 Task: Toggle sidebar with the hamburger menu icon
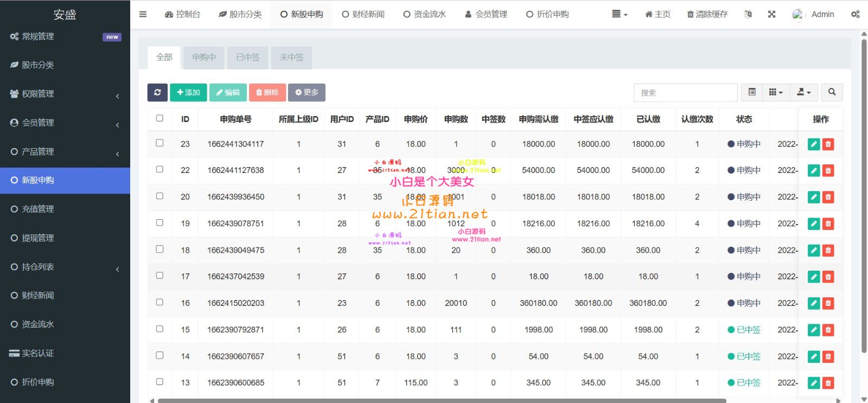[143, 14]
